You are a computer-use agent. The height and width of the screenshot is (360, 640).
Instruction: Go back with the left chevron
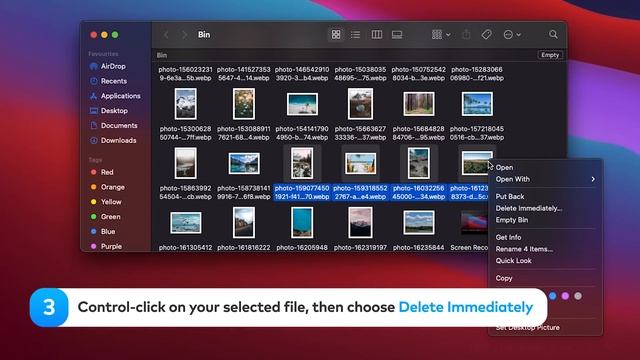coord(166,35)
